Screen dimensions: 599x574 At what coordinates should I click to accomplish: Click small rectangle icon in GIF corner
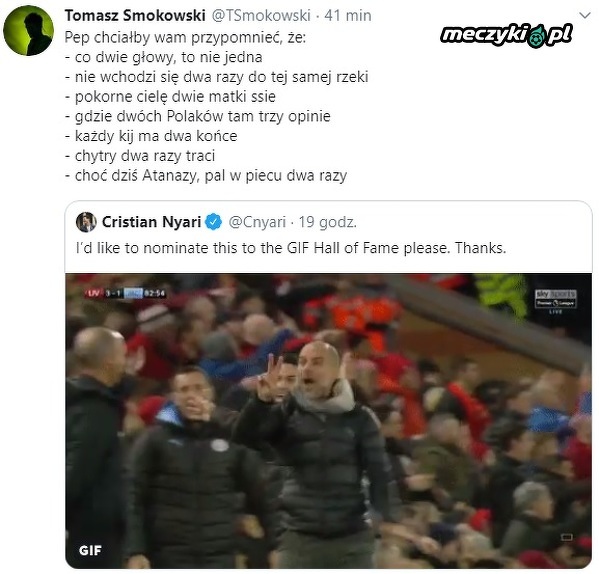(567, 537)
